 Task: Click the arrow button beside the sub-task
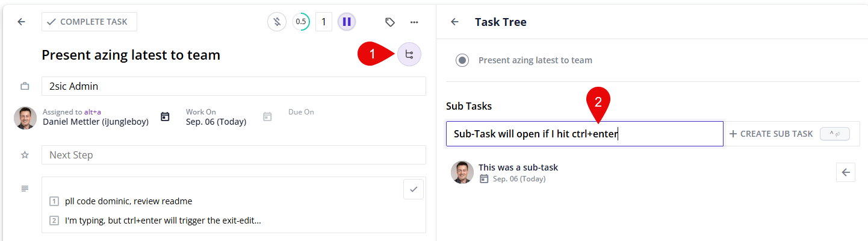846,172
